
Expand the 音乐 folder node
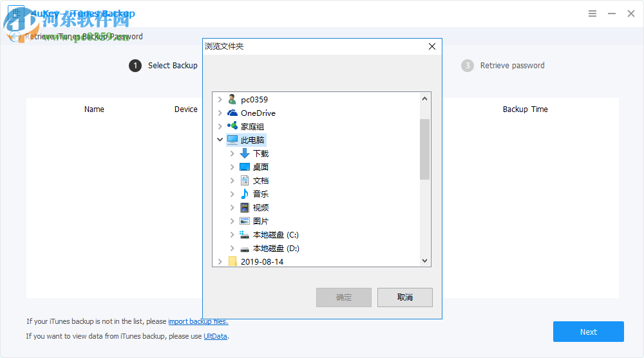tap(232, 194)
